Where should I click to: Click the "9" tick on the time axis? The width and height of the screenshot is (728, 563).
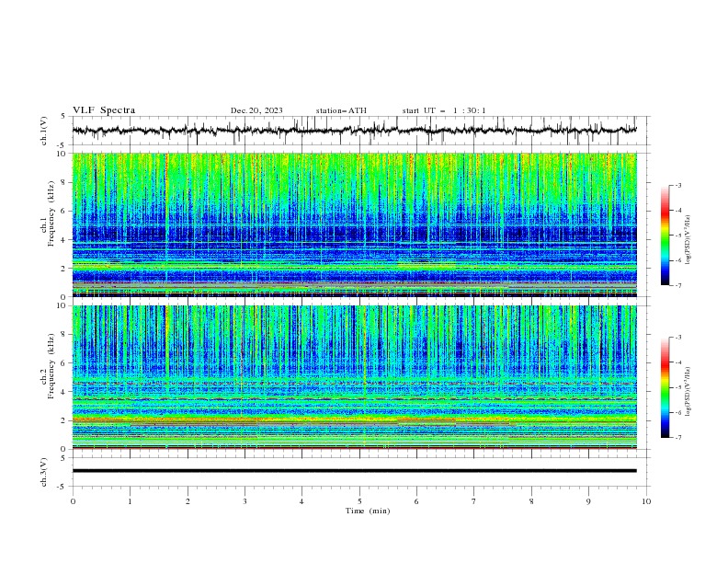588,501
